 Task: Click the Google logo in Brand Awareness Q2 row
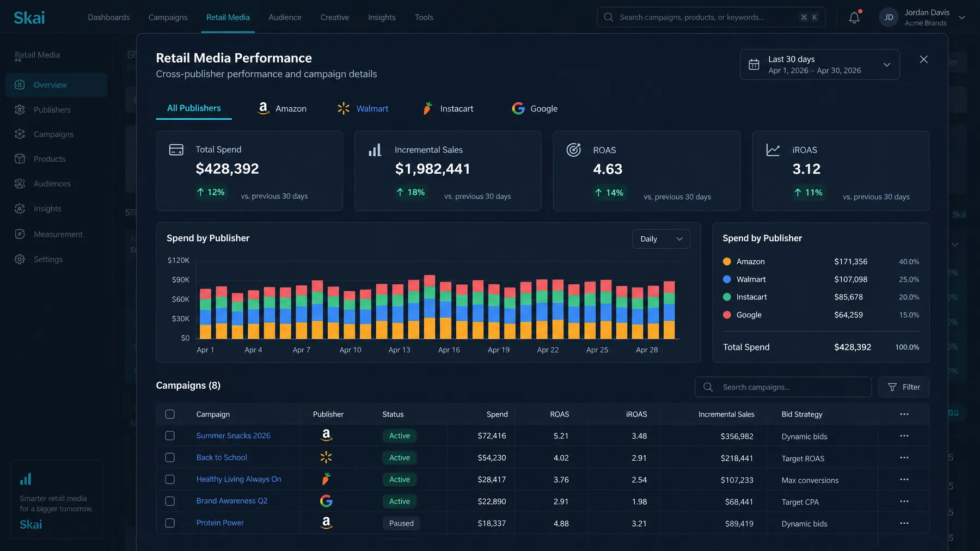pyautogui.click(x=326, y=501)
